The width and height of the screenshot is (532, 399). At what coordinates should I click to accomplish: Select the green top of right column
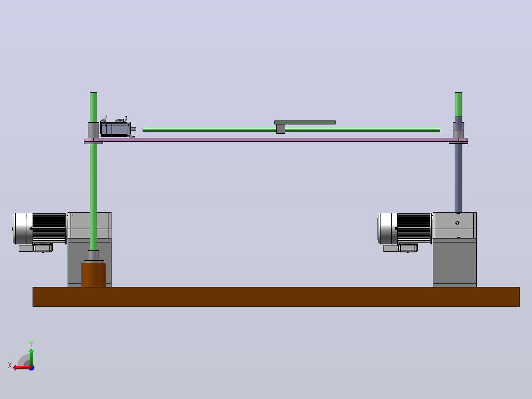pos(458,105)
